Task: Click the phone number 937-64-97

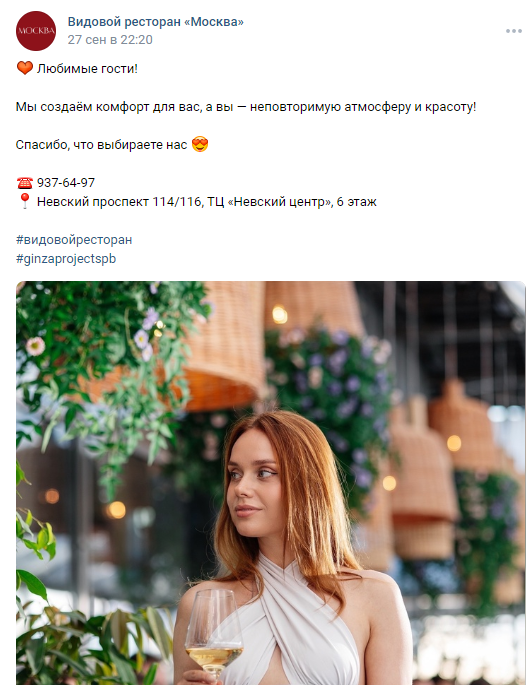Action: (x=66, y=183)
